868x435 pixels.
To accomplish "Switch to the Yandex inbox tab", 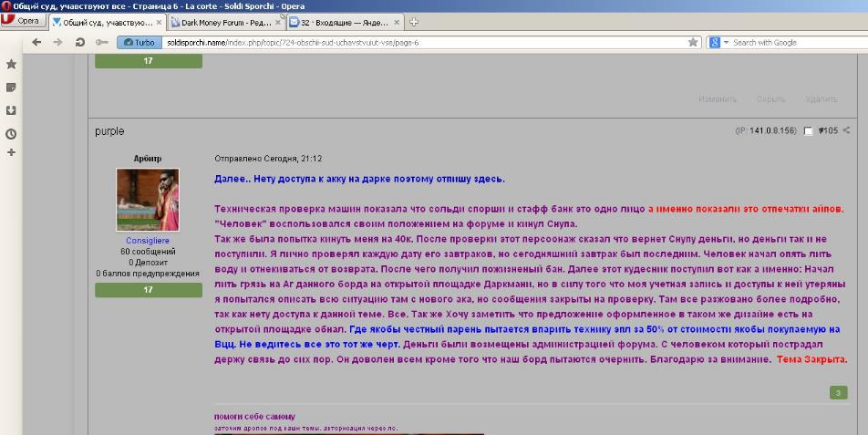I will coord(346,23).
